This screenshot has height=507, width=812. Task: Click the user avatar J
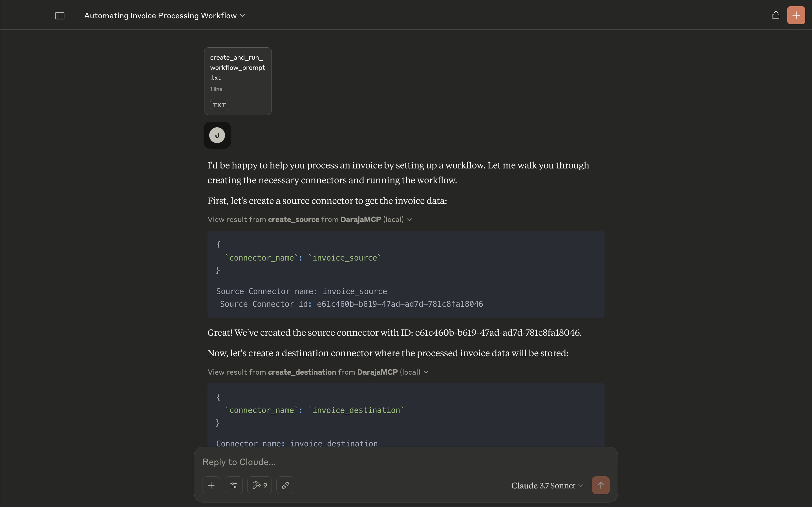pos(217,135)
